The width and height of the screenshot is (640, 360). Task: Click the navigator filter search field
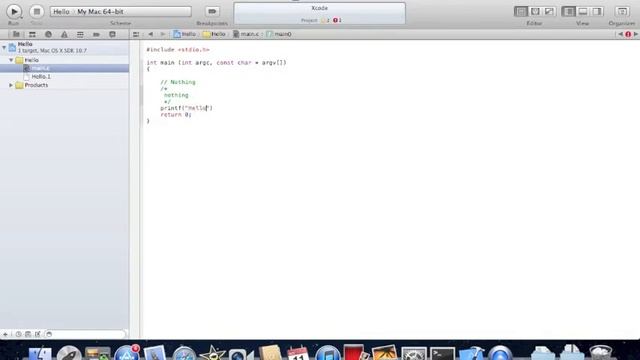pyautogui.click(x=85, y=334)
